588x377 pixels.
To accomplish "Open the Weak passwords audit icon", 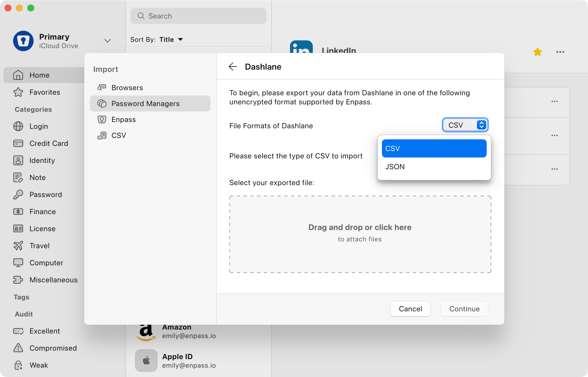I will pos(18,365).
